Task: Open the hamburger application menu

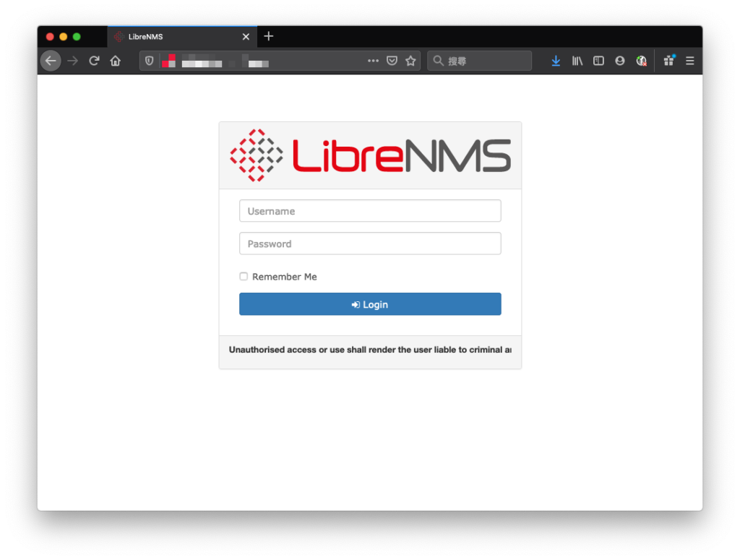Action: coord(689,61)
